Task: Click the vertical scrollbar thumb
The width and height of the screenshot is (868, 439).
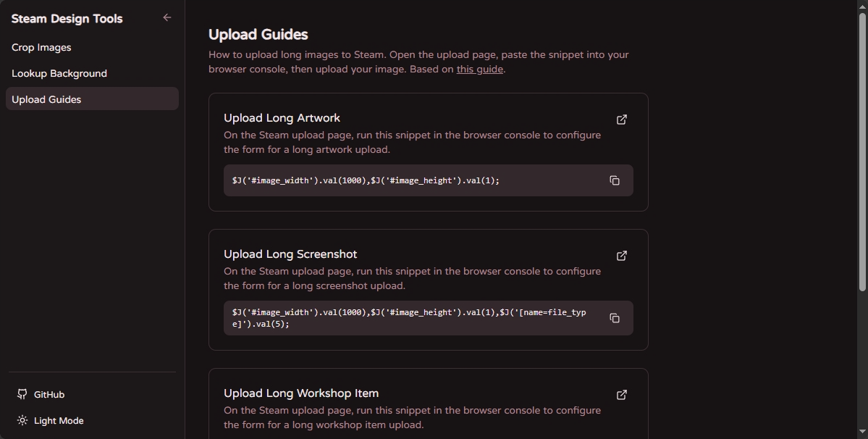Action: click(x=862, y=151)
